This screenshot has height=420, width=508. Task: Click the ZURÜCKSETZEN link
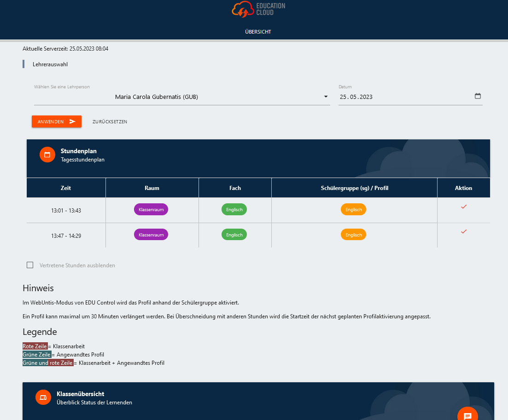[x=110, y=121]
